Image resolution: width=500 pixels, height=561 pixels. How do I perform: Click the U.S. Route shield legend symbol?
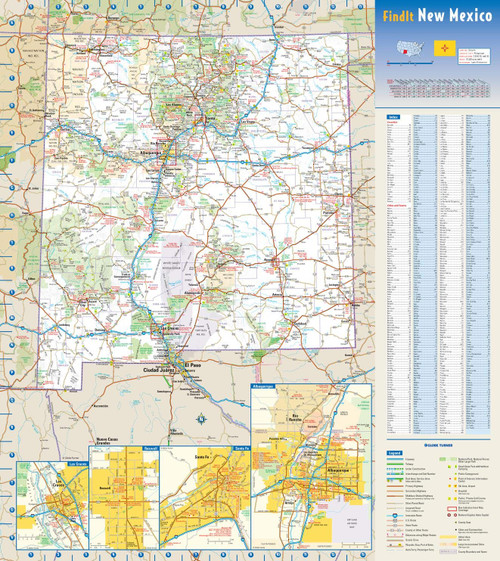pos(395,521)
